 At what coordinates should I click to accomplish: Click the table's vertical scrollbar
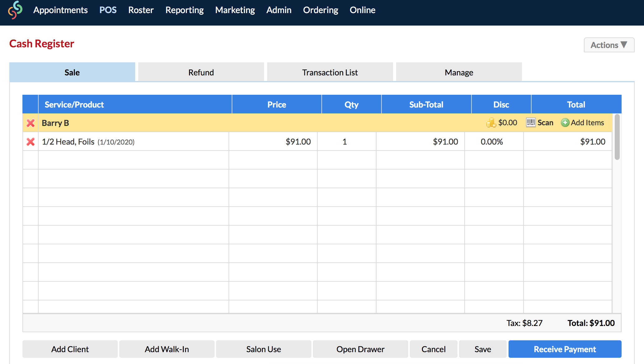coord(617,137)
